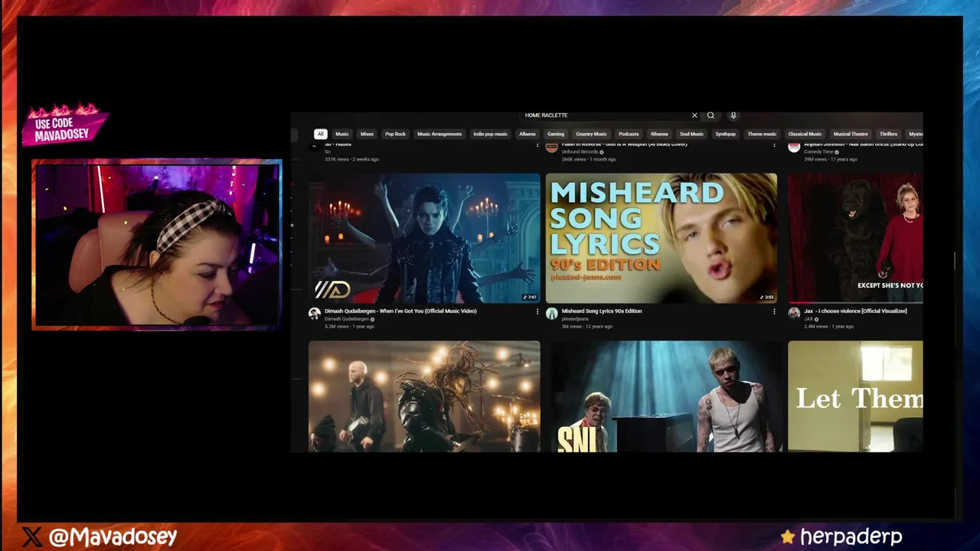Viewport: 980px width, 551px height.
Task: Click the USE CODE MAVADOSEY badge
Action: (x=66, y=126)
